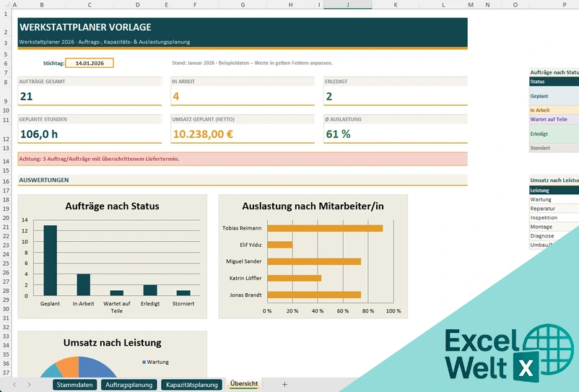Image resolution: width=579 pixels, height=392 pixels.
Task: Select column J header
Action: click(347, 4)
